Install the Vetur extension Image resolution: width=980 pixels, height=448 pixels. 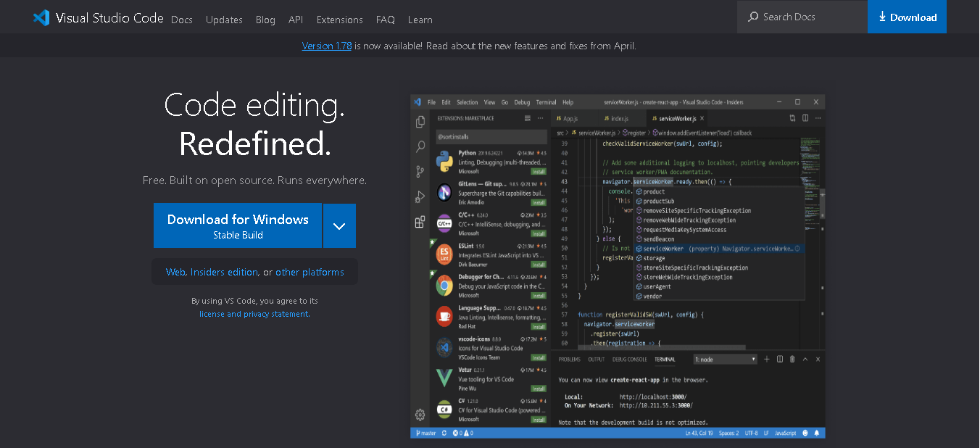[x=539, y=388]
